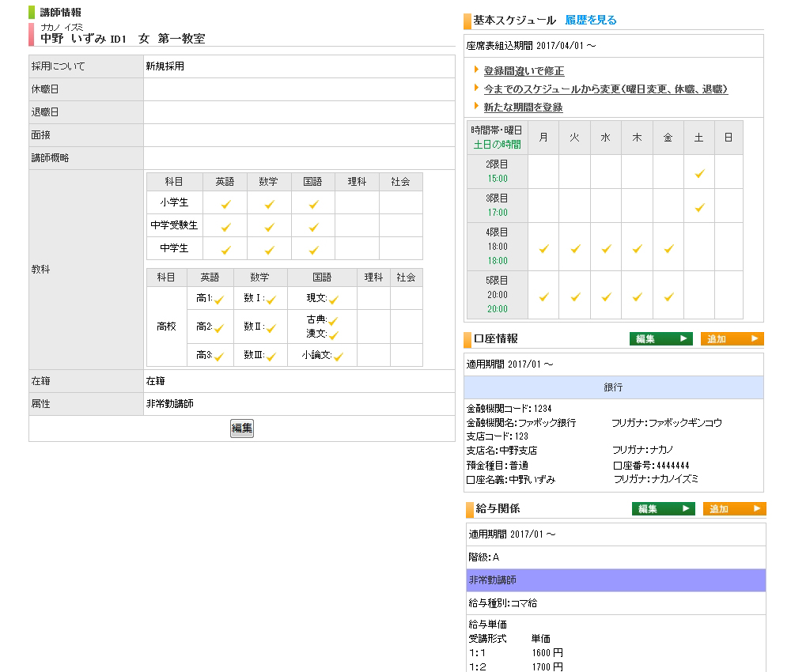
Task: Click orange 追加 button in 口座情報
Action: coord(732,339)
